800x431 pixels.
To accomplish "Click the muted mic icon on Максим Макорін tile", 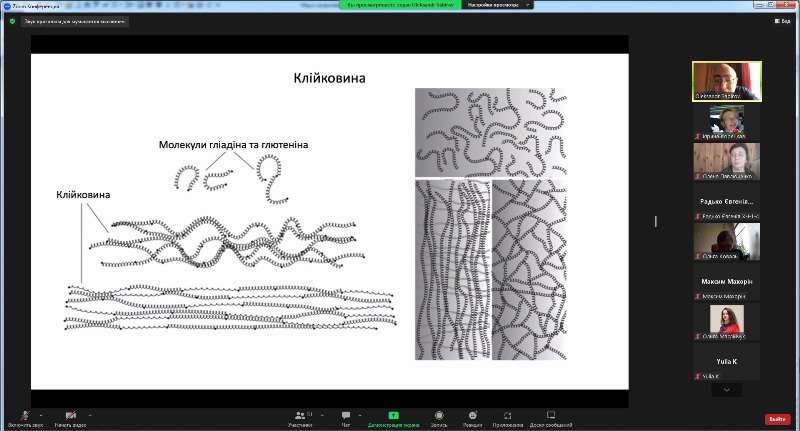I will [698, 296].
